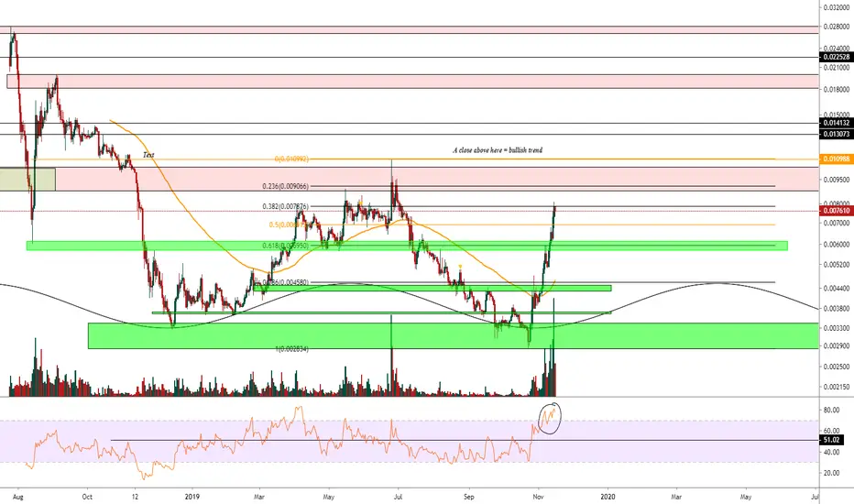Click the Oct label on time axis
The width and height of the screenshot is (854, 504).
tap(87, 497)
